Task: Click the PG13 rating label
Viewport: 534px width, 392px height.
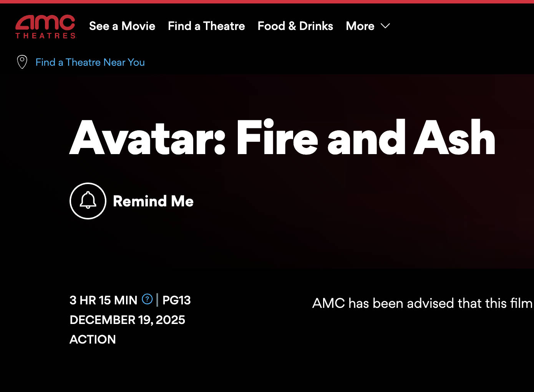Action: (176, 300)
